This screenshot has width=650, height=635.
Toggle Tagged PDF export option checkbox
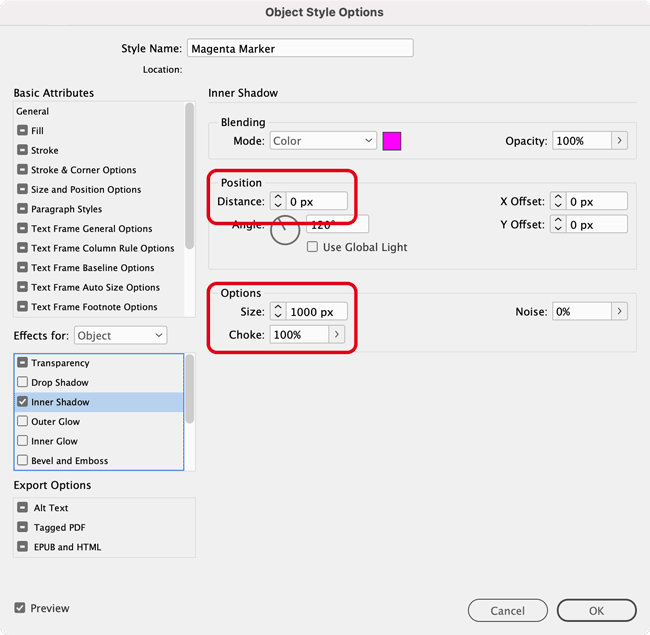[22, 527]
